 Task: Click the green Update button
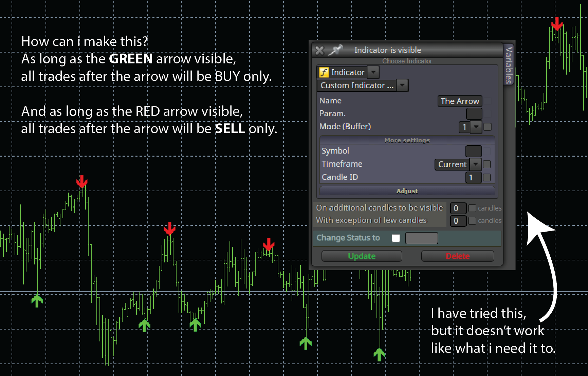(362, 256)
